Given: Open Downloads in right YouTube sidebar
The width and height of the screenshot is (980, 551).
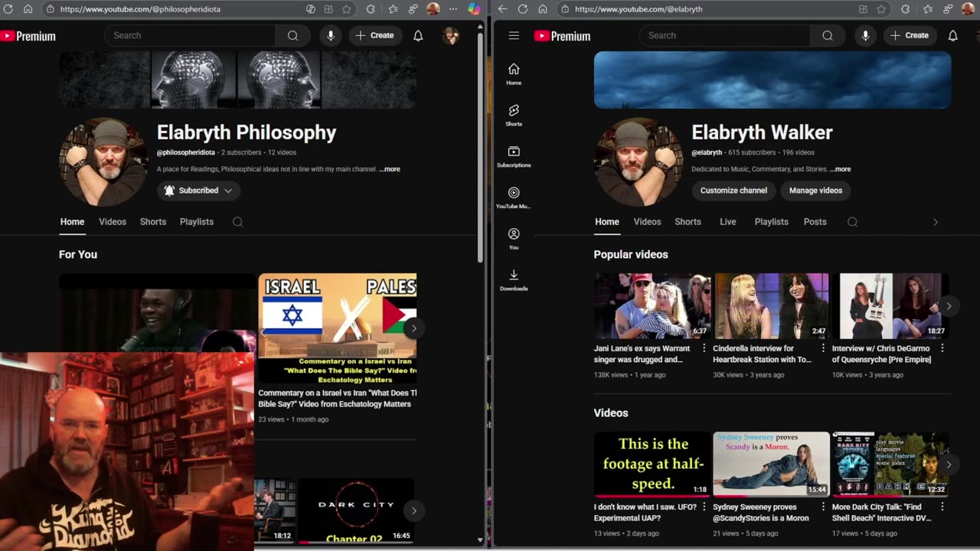Looking at the screenshot, I should coord(514,280).
